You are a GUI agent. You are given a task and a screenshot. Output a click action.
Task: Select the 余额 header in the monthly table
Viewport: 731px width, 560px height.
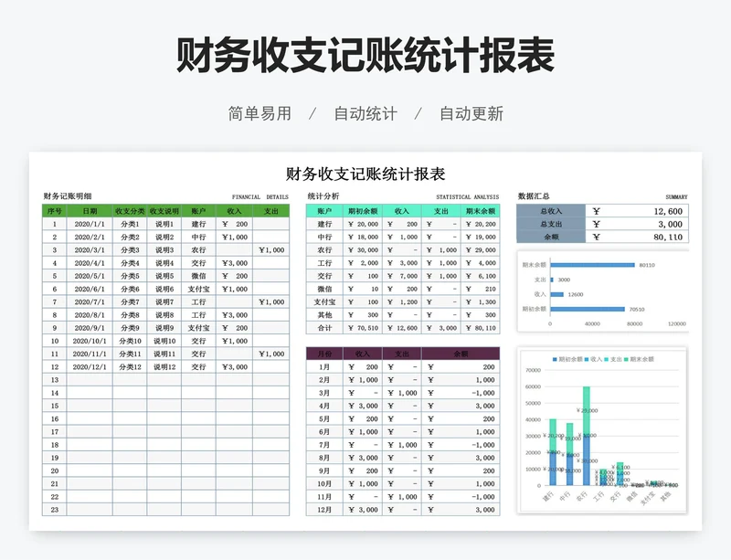pos(461,354)
